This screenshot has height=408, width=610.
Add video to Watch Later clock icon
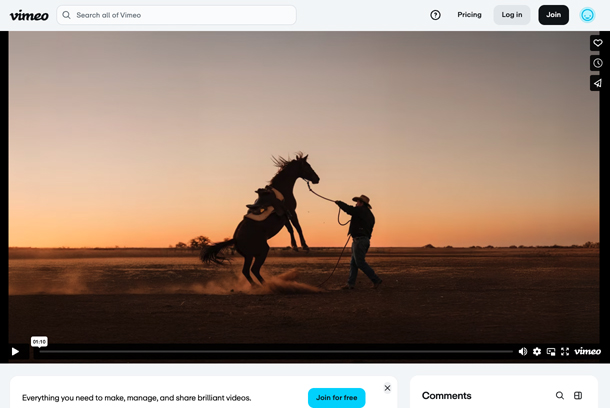coord(598,63)
